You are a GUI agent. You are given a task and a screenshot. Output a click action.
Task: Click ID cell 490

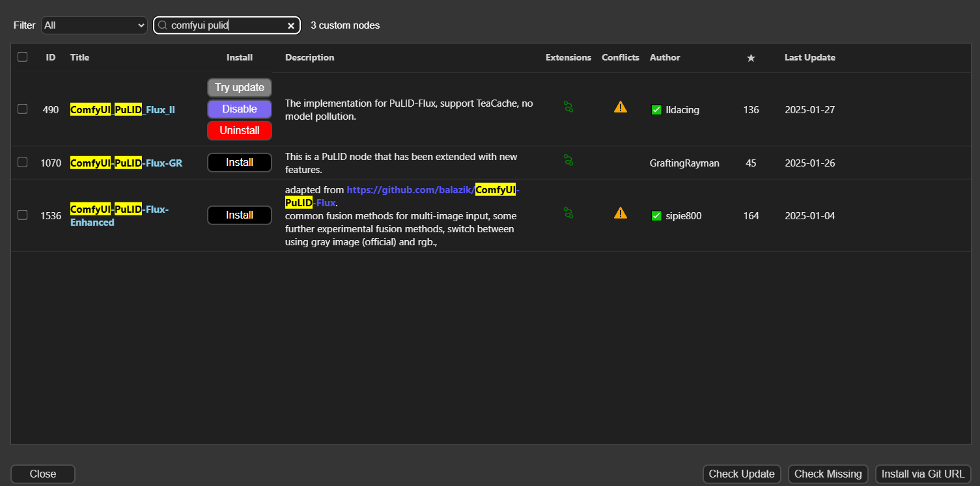pos(51,110)
